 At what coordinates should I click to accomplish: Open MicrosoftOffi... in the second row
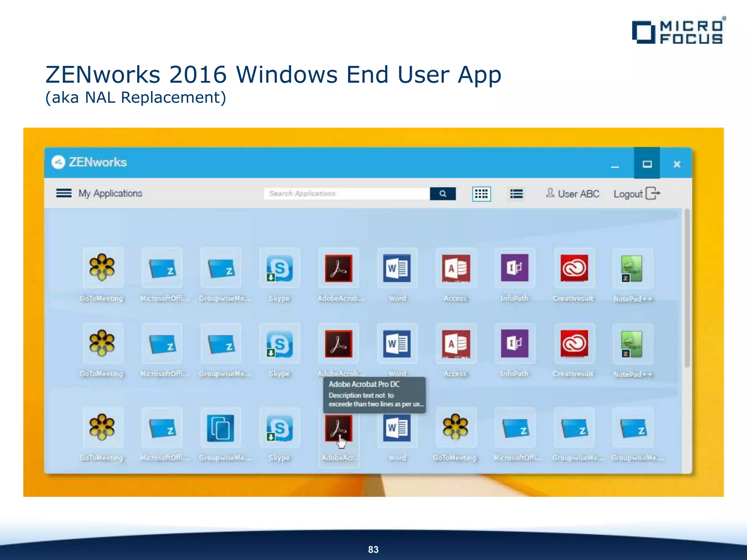(162, 343)
